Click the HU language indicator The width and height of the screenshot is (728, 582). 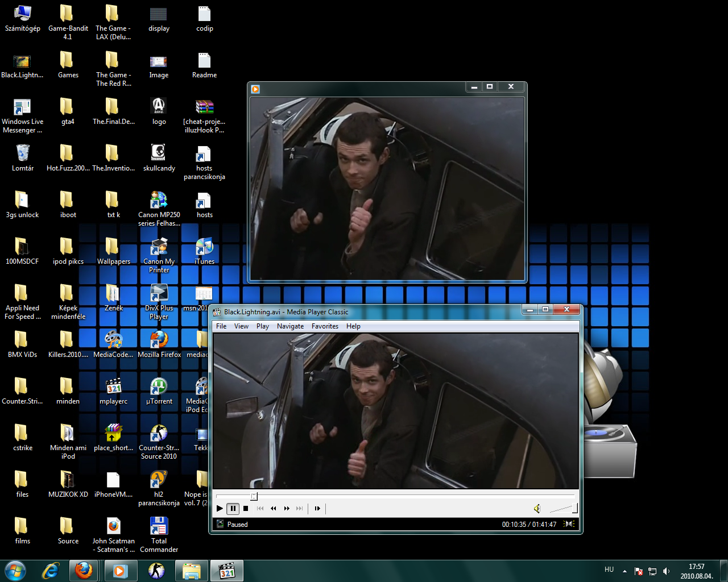coord(609,569)
